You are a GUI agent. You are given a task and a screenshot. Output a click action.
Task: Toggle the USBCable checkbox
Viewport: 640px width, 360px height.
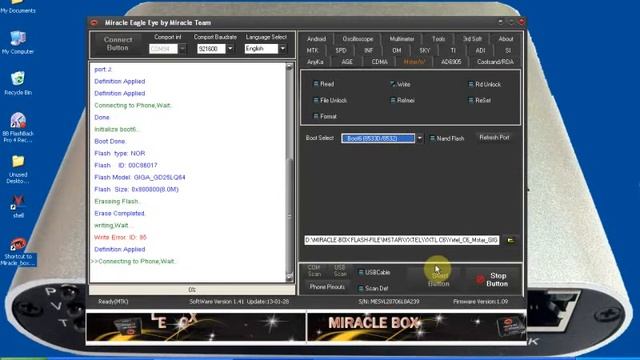tap(361, 272)
